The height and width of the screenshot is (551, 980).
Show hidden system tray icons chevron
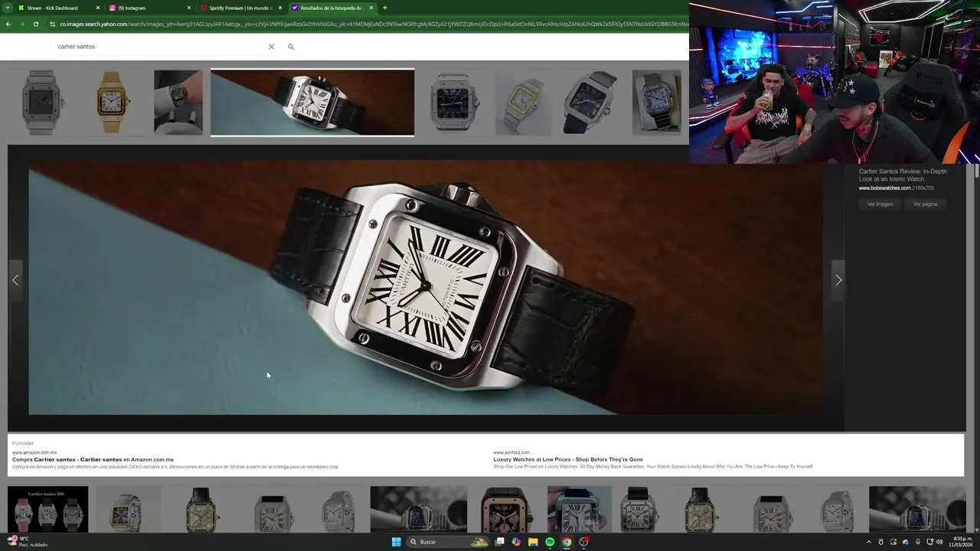tap(868, 542)
